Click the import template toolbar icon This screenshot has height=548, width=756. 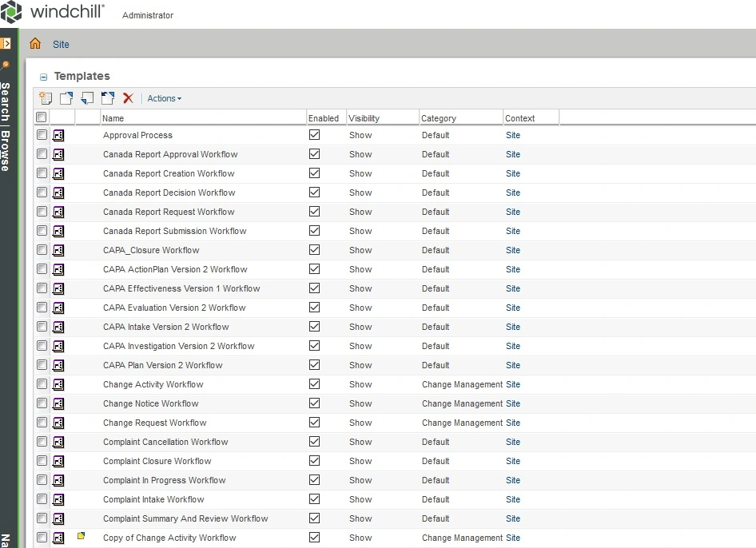coord(87,98)
